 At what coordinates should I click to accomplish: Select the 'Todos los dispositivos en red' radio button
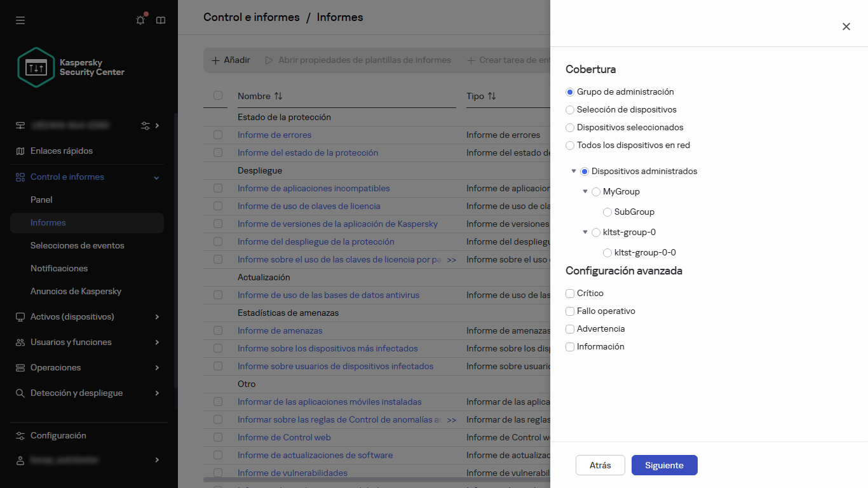coord(570,146)
